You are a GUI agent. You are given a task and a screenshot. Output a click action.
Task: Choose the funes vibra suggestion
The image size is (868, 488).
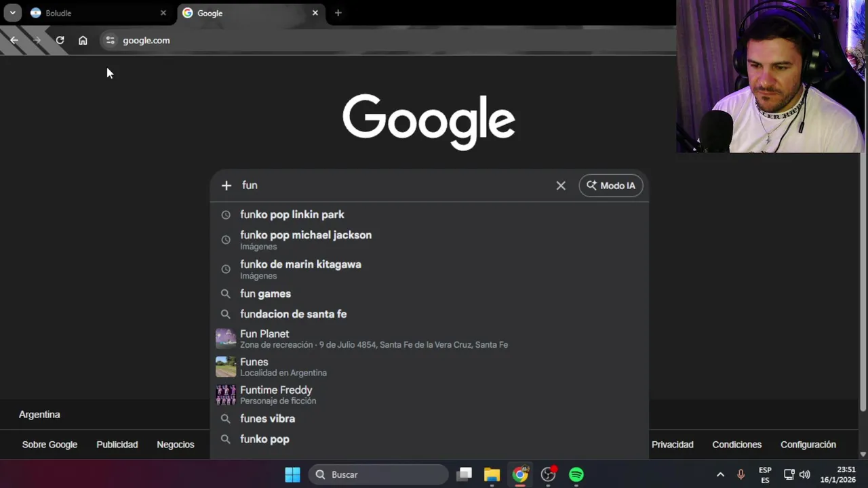429,419
